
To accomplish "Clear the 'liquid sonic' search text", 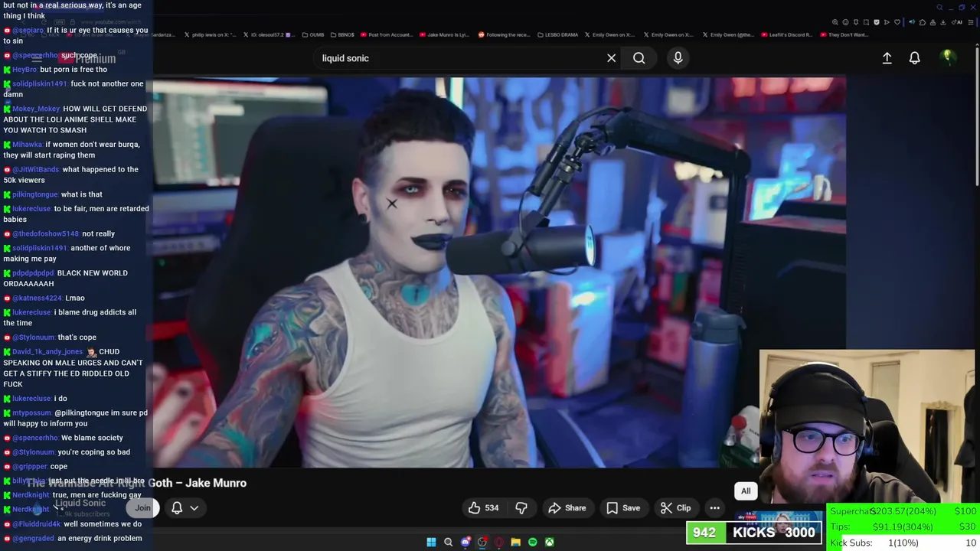I will [x=611, y=58].
